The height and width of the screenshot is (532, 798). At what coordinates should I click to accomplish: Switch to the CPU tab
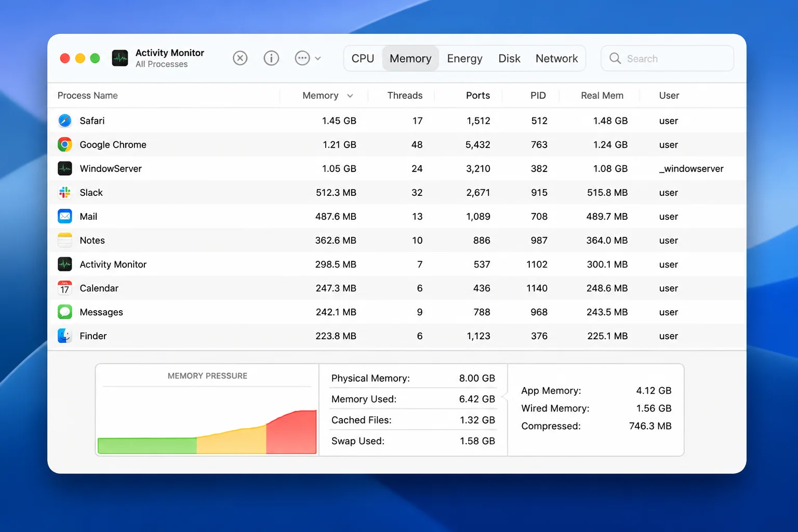tap(363, 58)
